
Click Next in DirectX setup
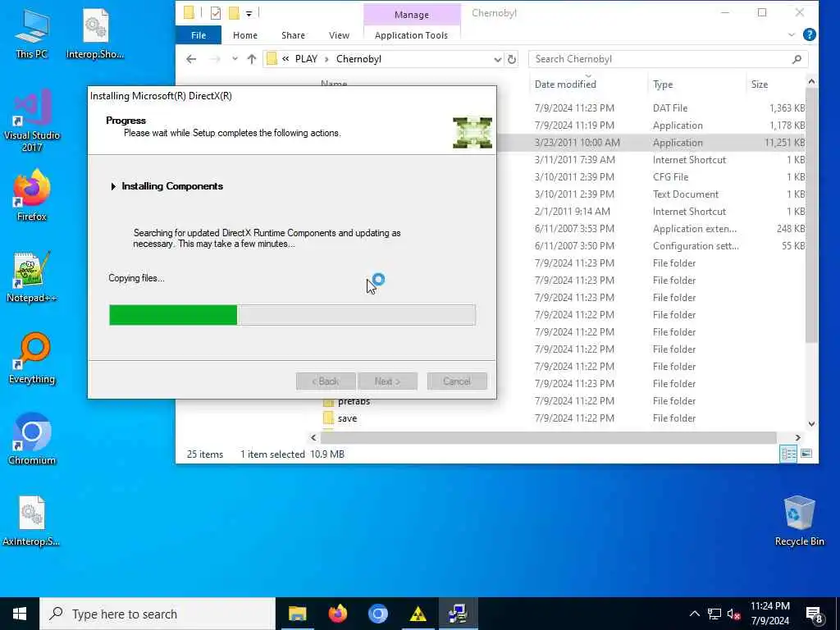387,381
